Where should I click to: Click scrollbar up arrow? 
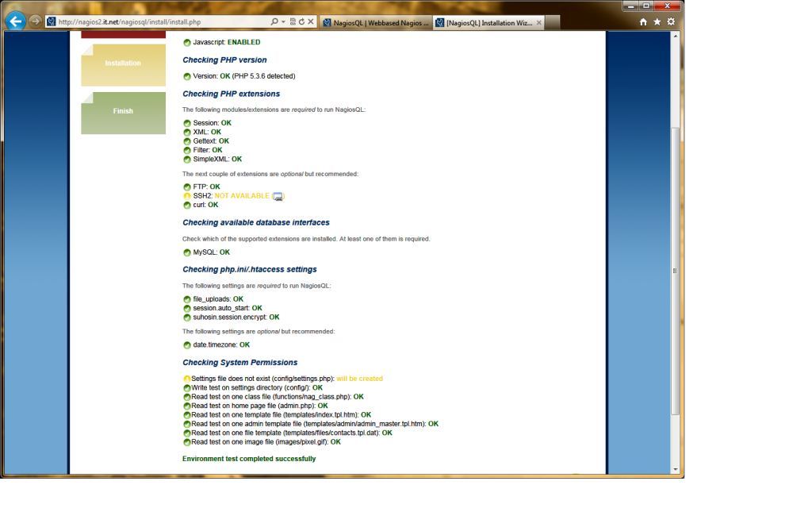pyautogui.click(x=676, y=37)
